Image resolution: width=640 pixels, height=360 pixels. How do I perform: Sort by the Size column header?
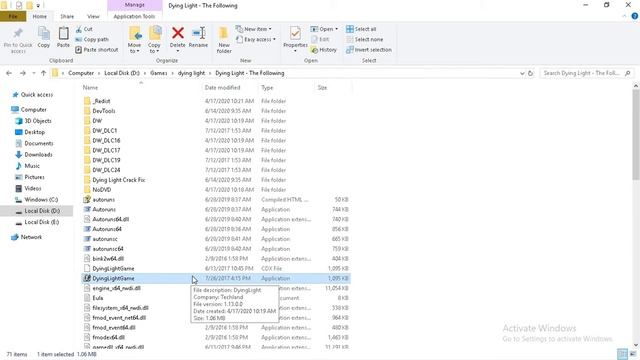(322, 88)
